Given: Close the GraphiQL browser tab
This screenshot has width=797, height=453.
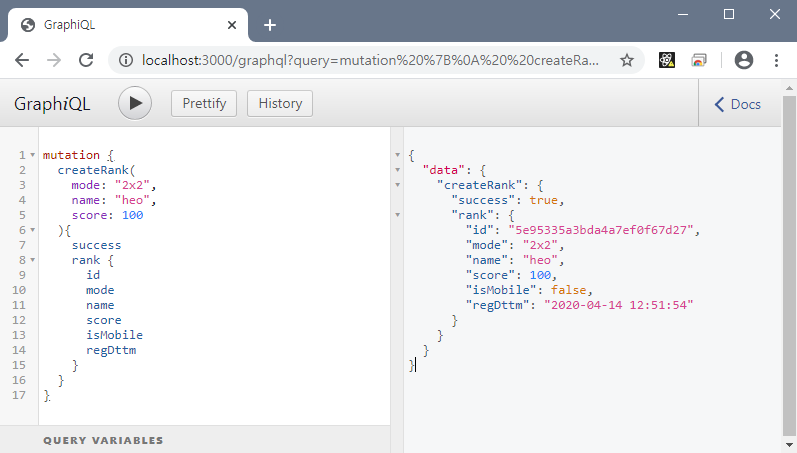Looking at the screenshot, I should tap(232, 25).
